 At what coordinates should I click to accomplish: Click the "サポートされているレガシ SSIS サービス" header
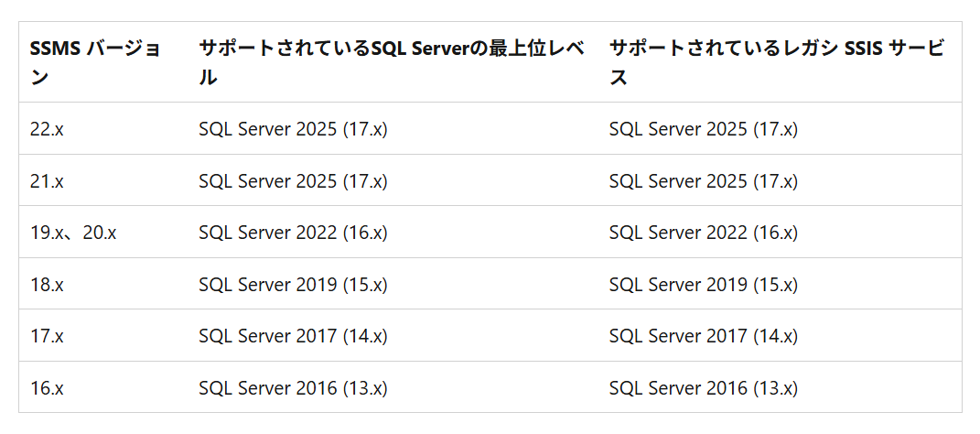point(776,62)
